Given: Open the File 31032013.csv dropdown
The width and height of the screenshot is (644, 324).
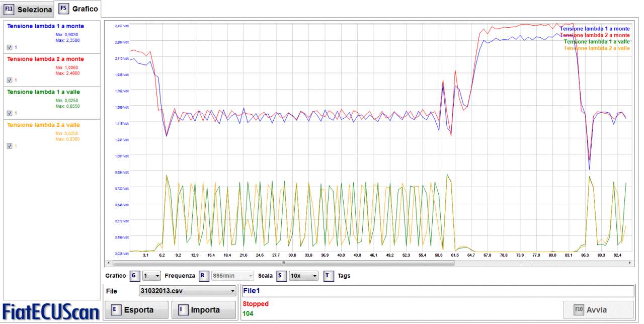Looking at the screenshot, I should (x=187, y=291).
